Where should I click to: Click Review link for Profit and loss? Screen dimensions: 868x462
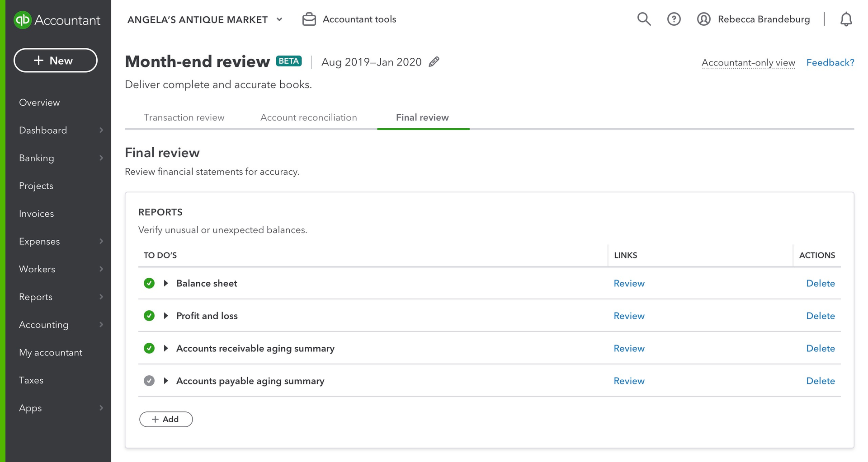pos(629,316)
